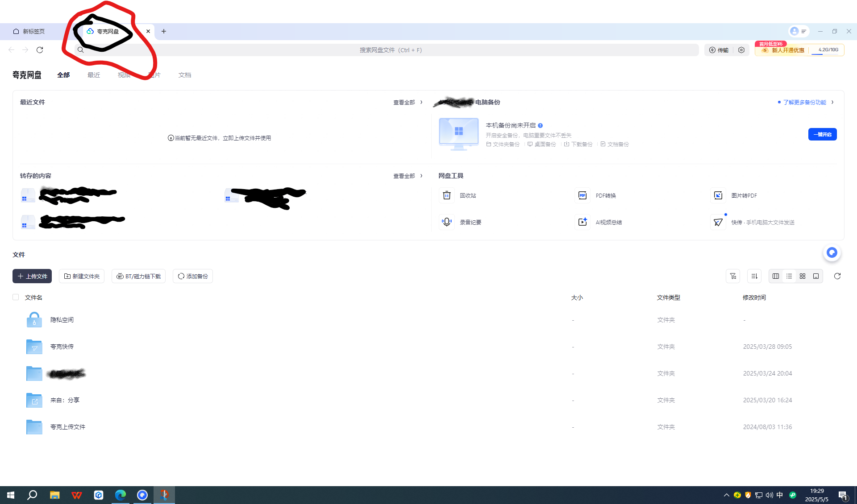
Task: Click the 搜索网盘文件 search field
Action: (391, 50)
